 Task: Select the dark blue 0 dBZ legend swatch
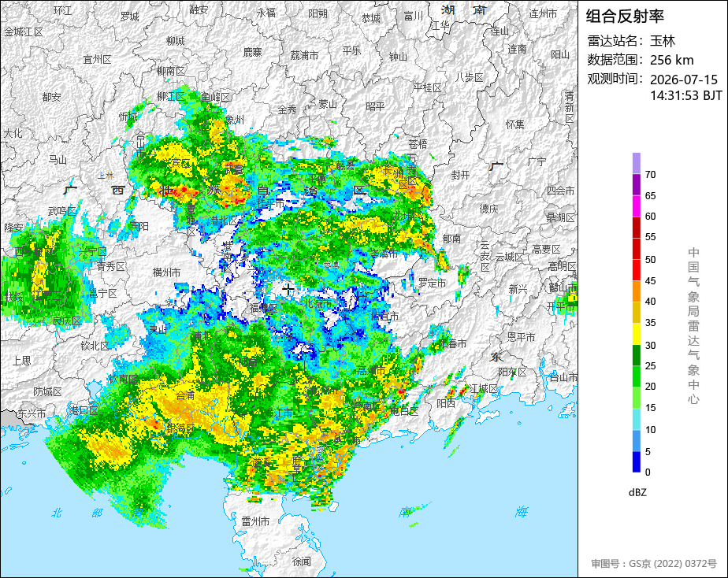point(637,461)
